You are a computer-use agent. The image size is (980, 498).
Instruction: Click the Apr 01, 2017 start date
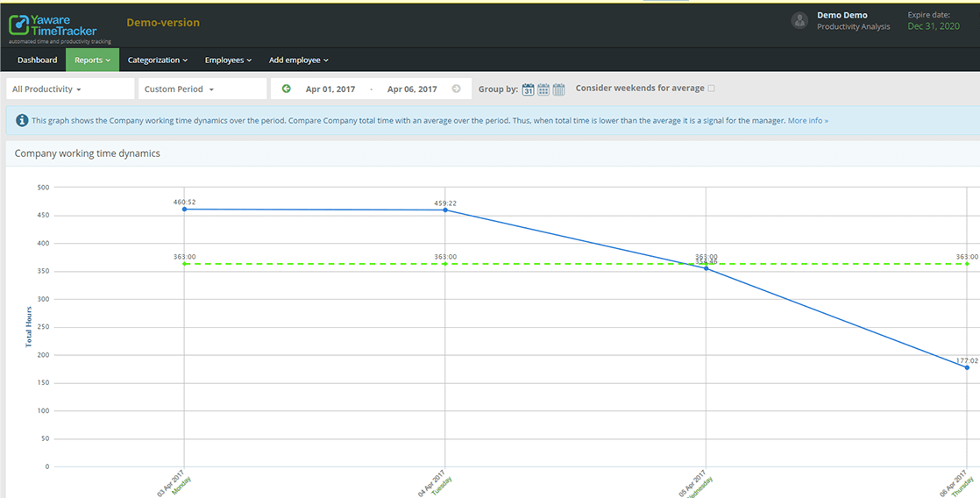click(x=330, y=89)
